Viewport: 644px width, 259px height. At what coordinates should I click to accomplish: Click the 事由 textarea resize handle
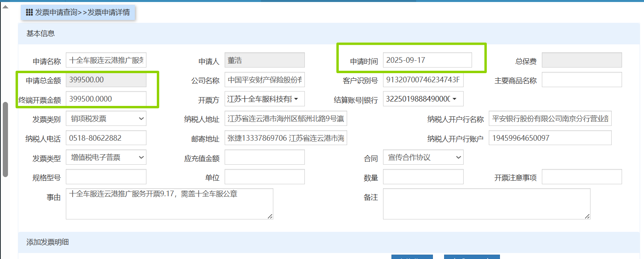(x=270, y=216)
